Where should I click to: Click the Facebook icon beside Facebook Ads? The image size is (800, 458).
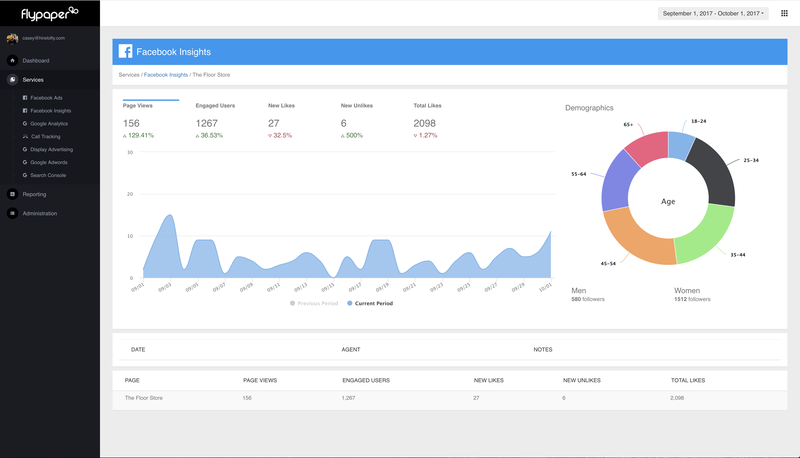(25, 97)
